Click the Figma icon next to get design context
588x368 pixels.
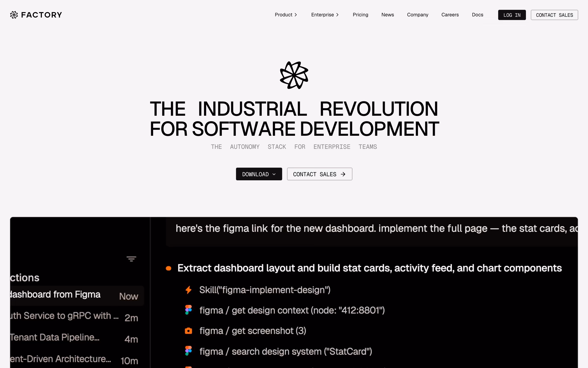point(189,310)
